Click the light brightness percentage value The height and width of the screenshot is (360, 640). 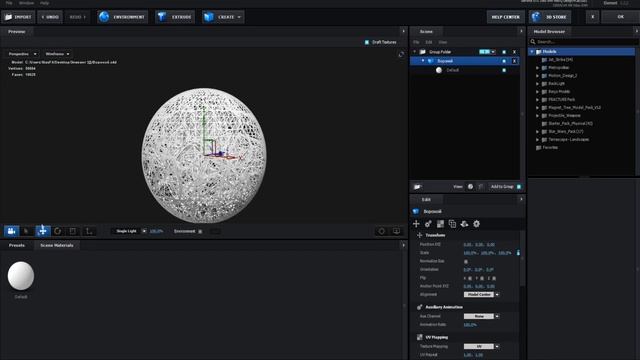[156, 231]
